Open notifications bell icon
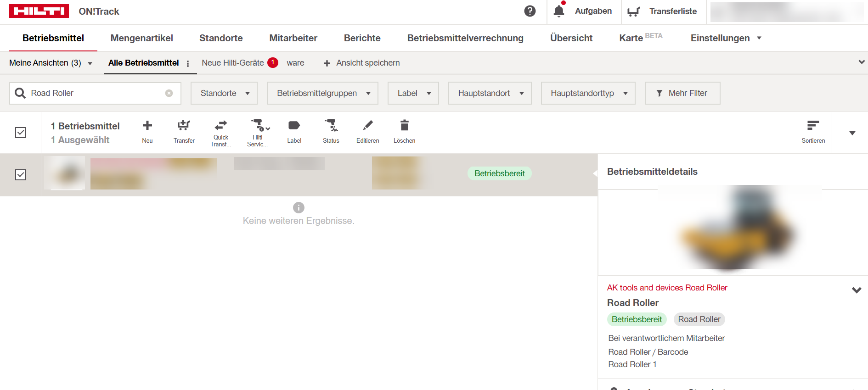 pos(559,11)
